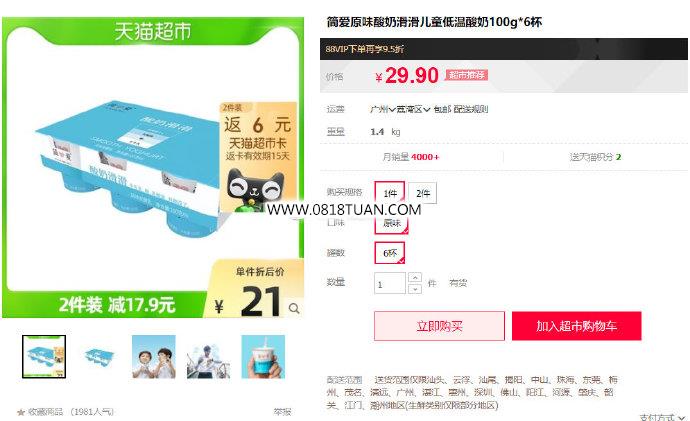Click the star icon beside 收藏商品
Viewport: 690px width, 421px height.
(21, 412)
